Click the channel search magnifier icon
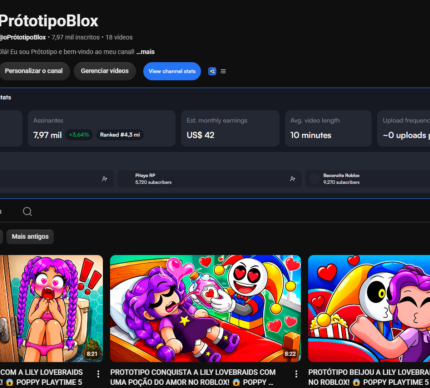This screenshot has height=388, width=430. [27, 211]
